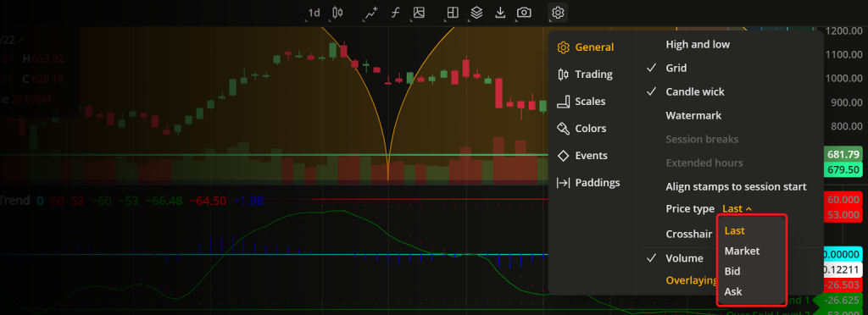Choose Market from price type list

[x=742, y=251]
